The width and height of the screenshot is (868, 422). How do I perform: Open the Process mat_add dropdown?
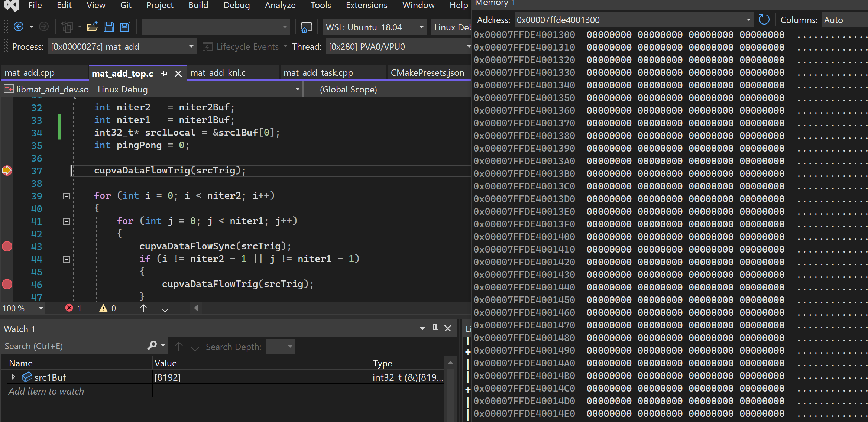tap(191, 47)
